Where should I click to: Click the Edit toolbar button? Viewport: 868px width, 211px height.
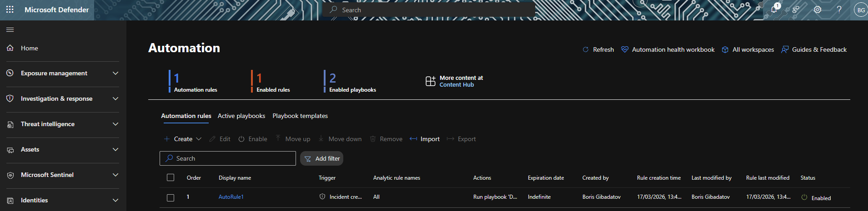(x=220, y=139)
